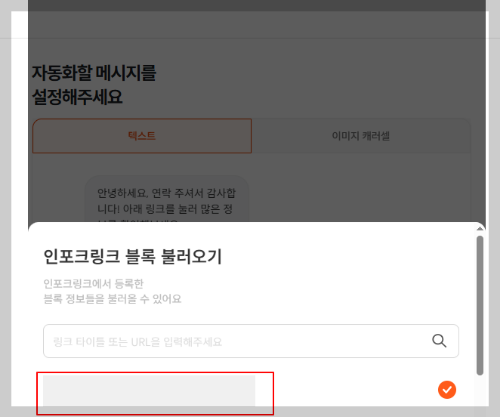
Task: Switch to the 이미지 캐러셀 tab
Action: [x=361, y=136]
